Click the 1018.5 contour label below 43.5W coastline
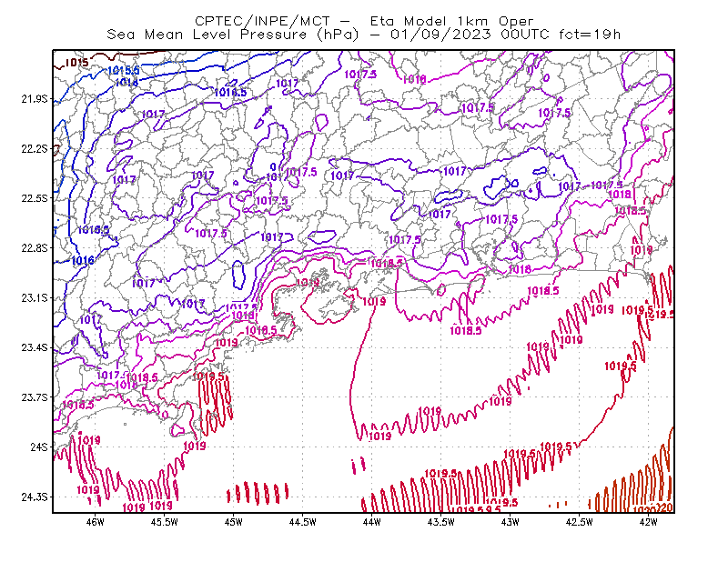Image resolution: width=728 pixels, height=562 pixels. [466, 330]
